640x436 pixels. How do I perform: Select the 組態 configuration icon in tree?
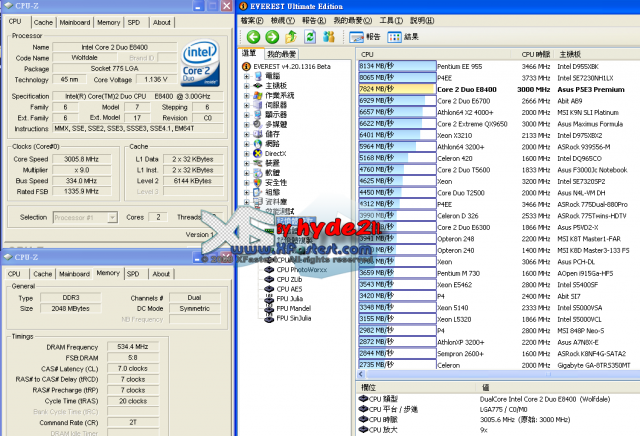258,192
